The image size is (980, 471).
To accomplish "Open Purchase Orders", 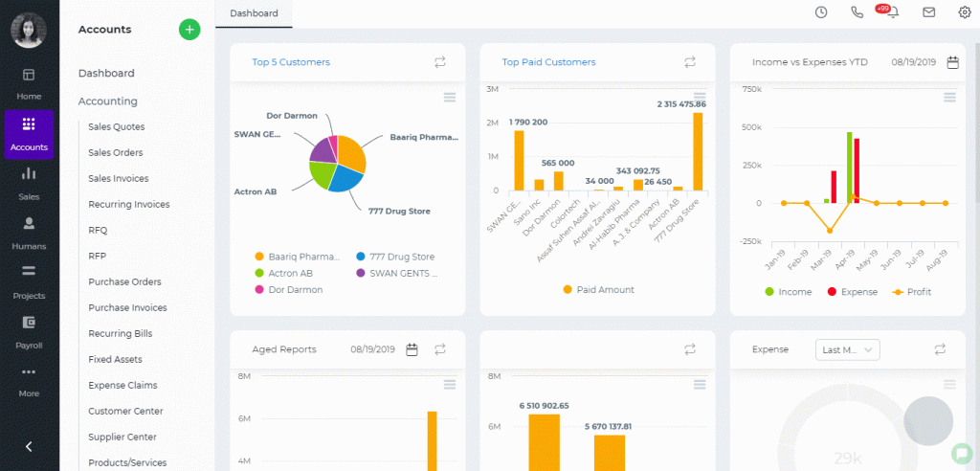I will tap(124, 282).
